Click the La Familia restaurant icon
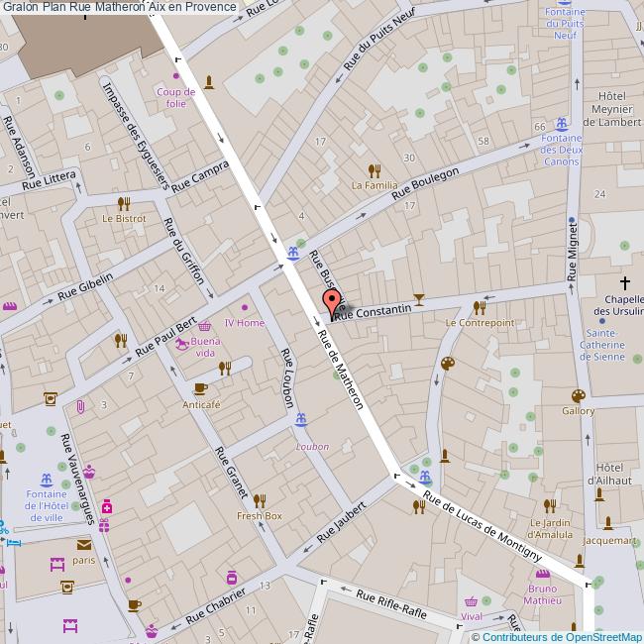The width and height of the screenshot is (644, 644). [374, 169]
